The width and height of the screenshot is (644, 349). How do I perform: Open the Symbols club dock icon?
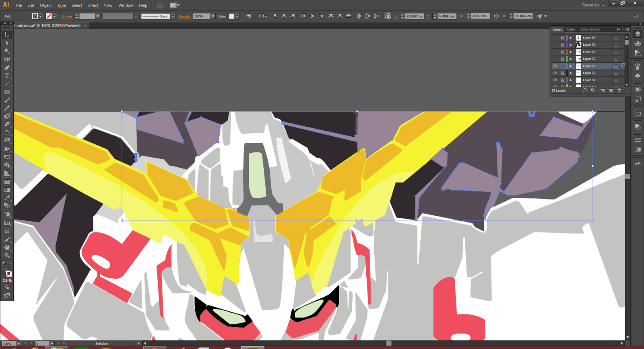click(638, 76)
